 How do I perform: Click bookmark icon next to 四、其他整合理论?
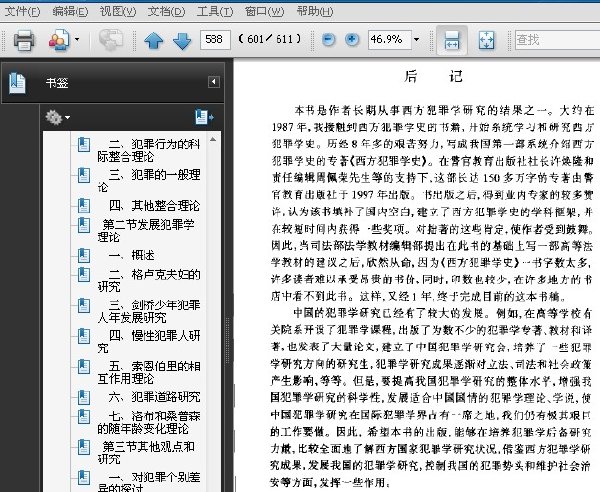[84, 205]
